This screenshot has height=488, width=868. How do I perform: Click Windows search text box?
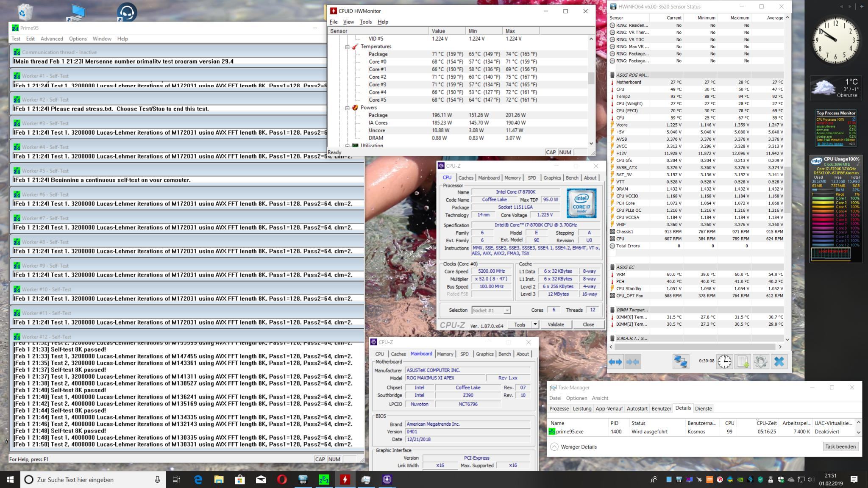(93, 480)
